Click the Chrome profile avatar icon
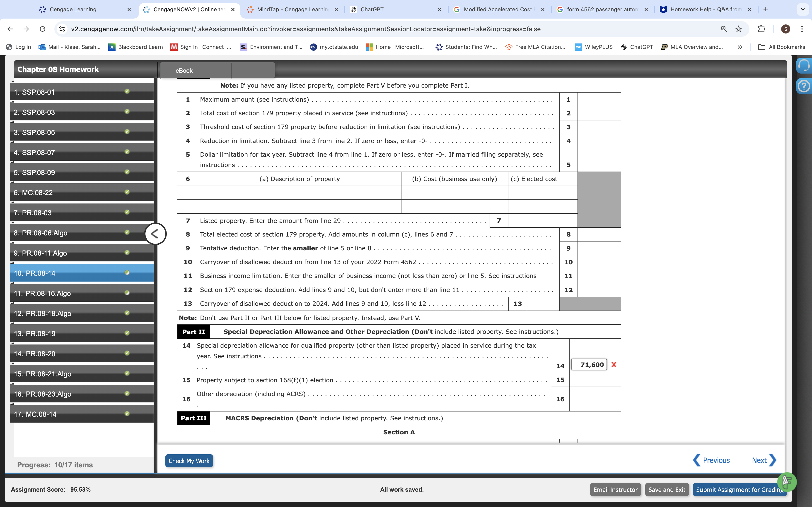The width and height of the screenshot is (812, 507). [x=785, y=29]
